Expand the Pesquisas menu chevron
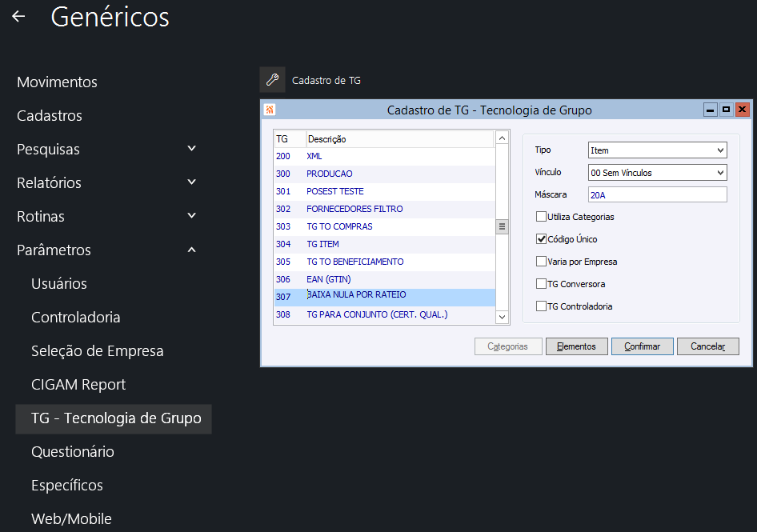 [192, 149]
